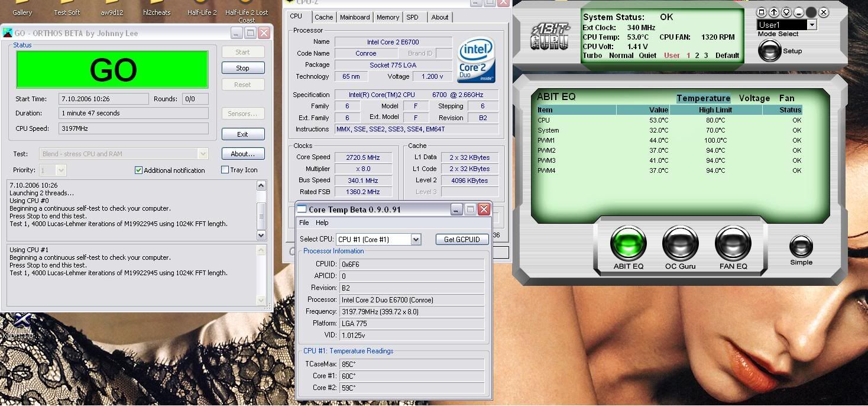Expand the User1 Mode Select dropdown
This screenshot has height=406, width=868.
pyautogui.click(x=812, y=25)
